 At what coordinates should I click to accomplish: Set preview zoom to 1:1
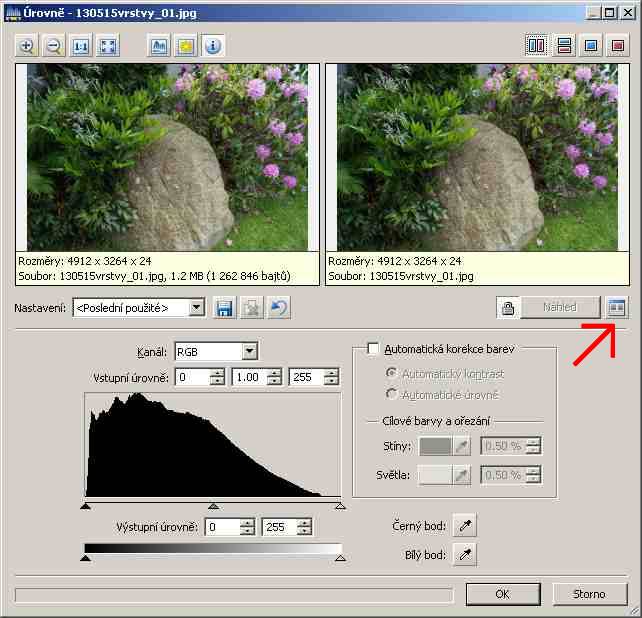pos(81,46)
